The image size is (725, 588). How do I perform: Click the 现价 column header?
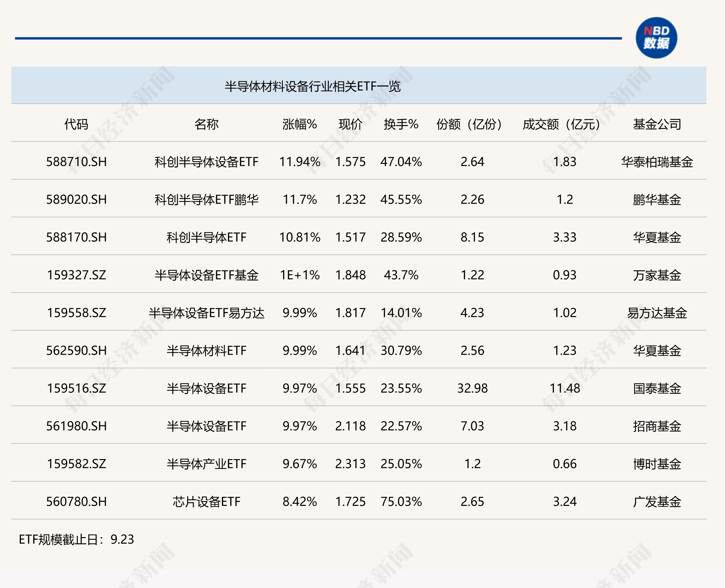pos(350,124)
